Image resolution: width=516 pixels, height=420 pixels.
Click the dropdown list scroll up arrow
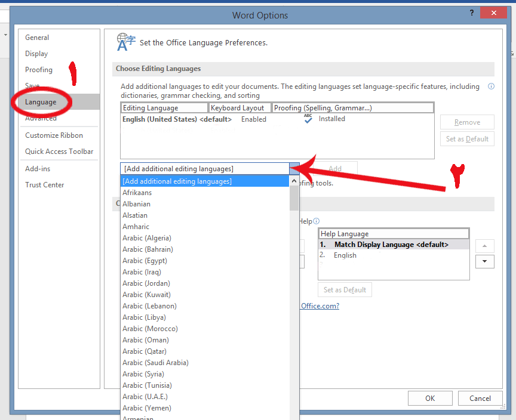(294, 181)
